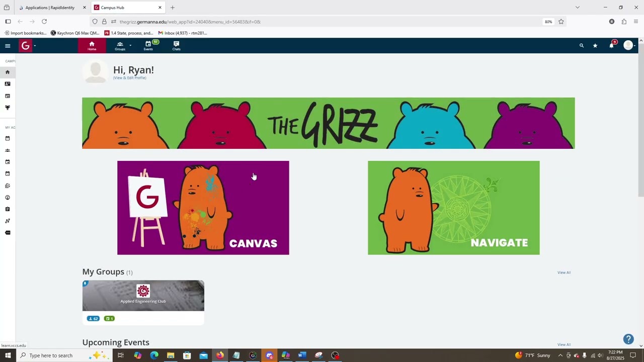Reload the page with the refresh button
Image resolution: width=644 pixels, height=362 pixels.
(x=44, y=22)
